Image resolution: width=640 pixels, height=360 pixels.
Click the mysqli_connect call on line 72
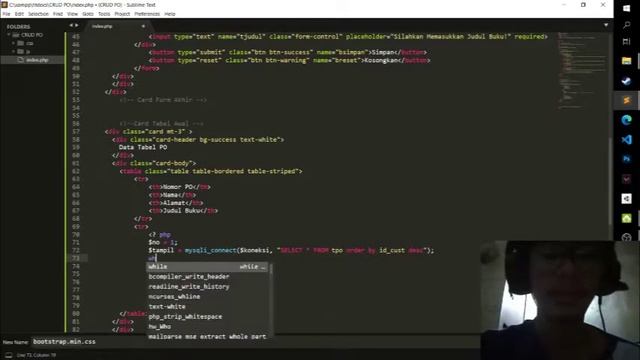tap(210, 250)
